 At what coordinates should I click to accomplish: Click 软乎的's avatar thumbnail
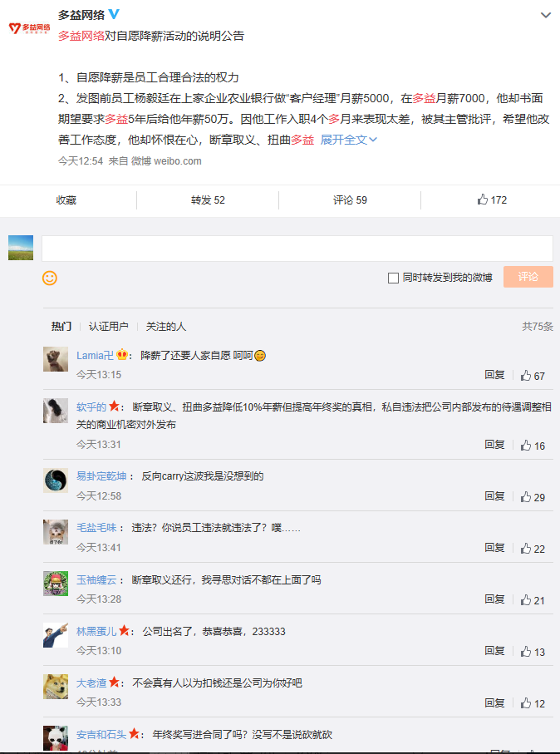pos(56,411)
